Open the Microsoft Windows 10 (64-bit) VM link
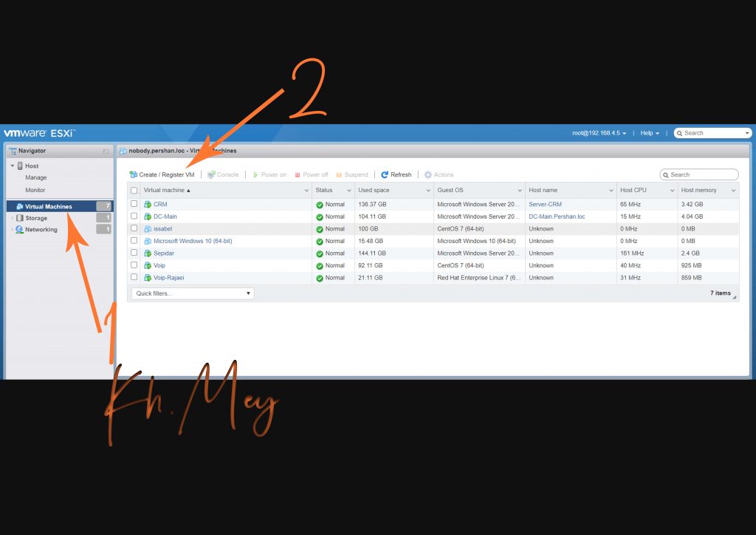The height and width of the screenshot is (535, 756). tap(193, 241)
